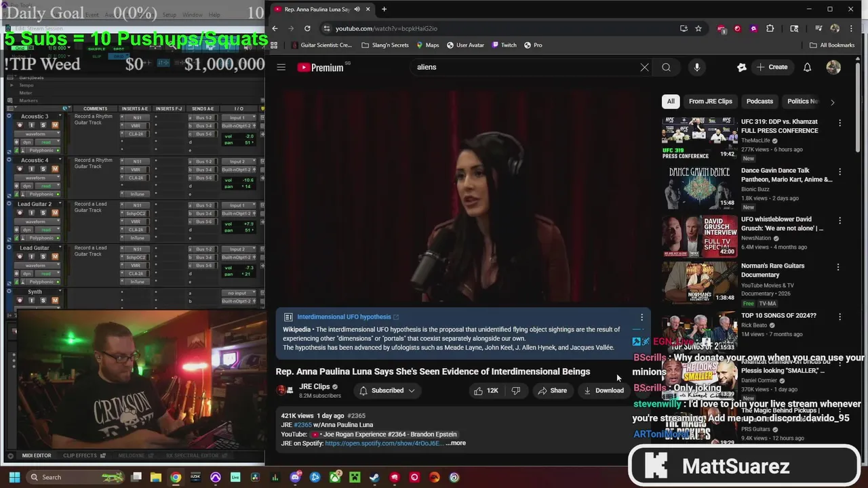
Task: Expand video description with '...more'
Action: 456,443
